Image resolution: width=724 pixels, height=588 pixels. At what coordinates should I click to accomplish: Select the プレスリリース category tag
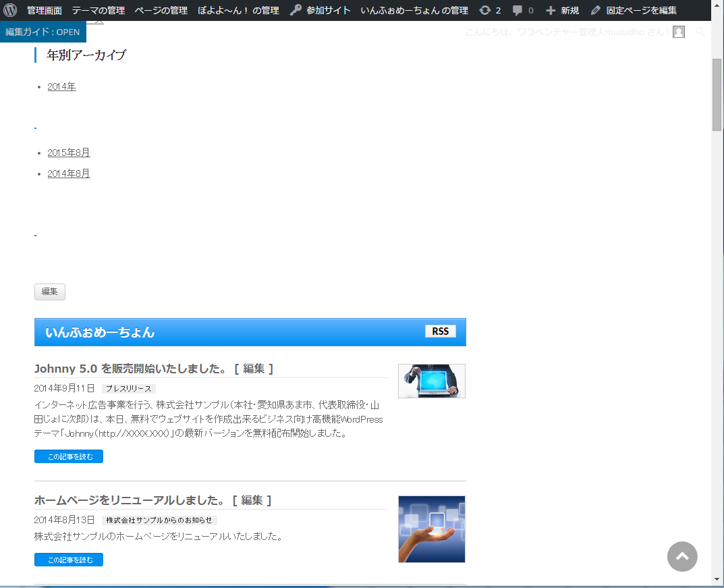(128, 389)
